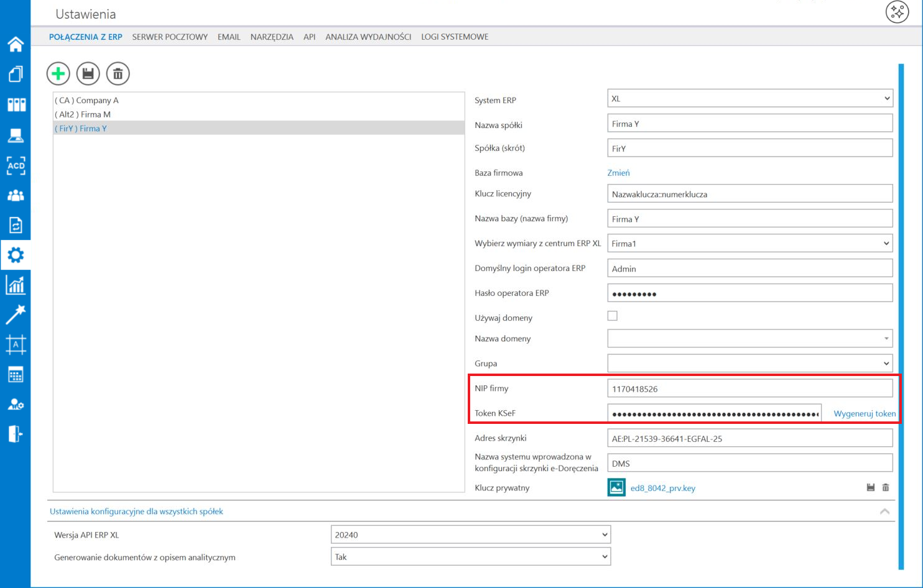Open the System ERP dropdown
This screenshot has height=588, width=923.
pyautogui.click(x=749, y=99)
